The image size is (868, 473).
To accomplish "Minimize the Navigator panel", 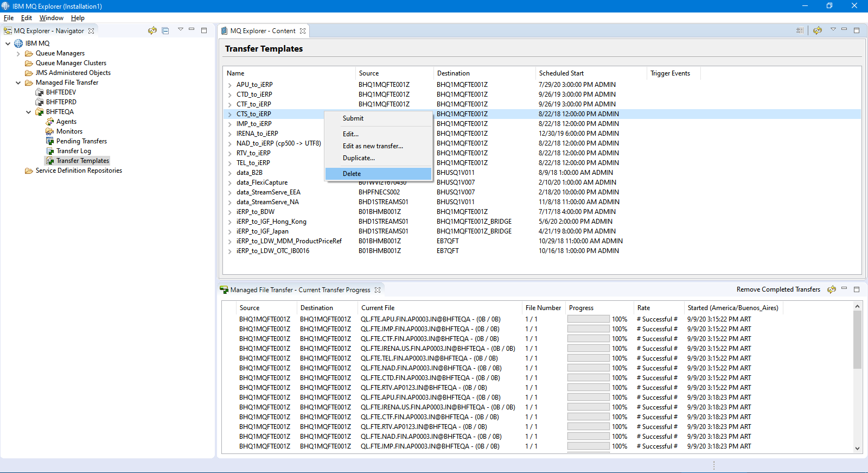I will (x=192, y=29).
